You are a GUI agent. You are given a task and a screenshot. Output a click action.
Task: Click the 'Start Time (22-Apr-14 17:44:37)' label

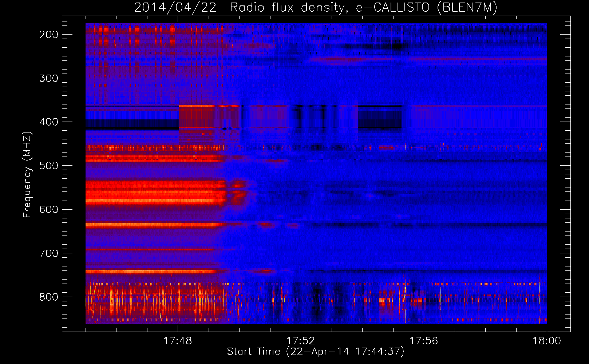tap(316, 352)
